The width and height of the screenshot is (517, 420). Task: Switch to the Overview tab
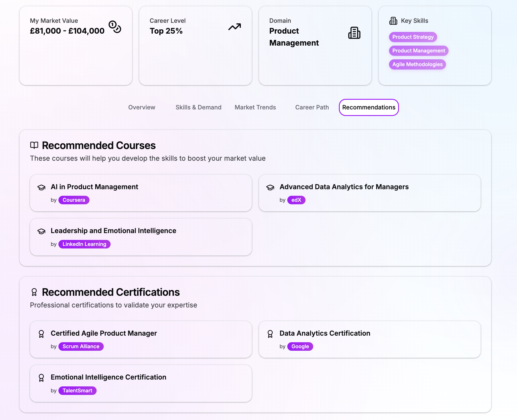142,107
